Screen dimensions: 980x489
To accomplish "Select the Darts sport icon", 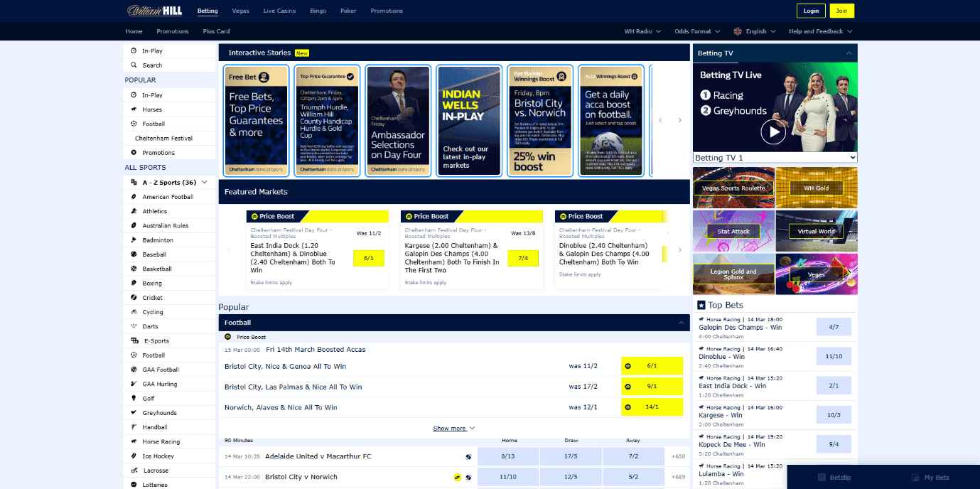I will [x=135, y=326].
